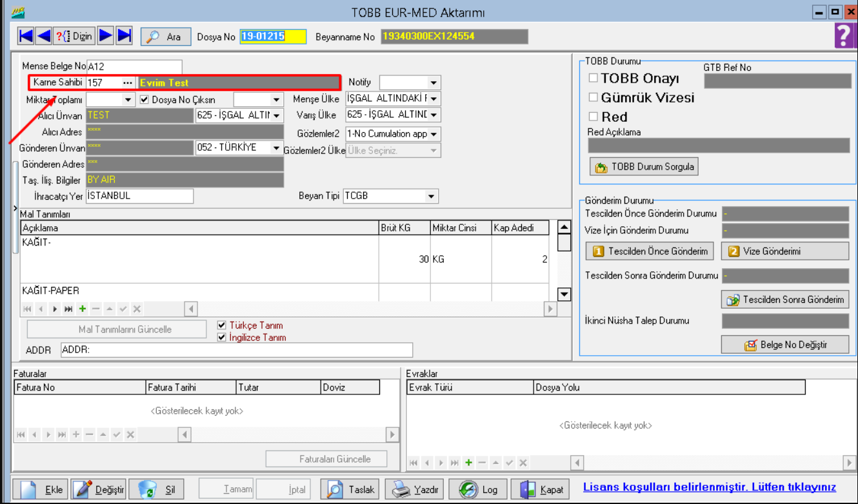Open Karne Sahibi lookup ellipsis button
This screenshot has width=858, height=504.
pos(128,82)
